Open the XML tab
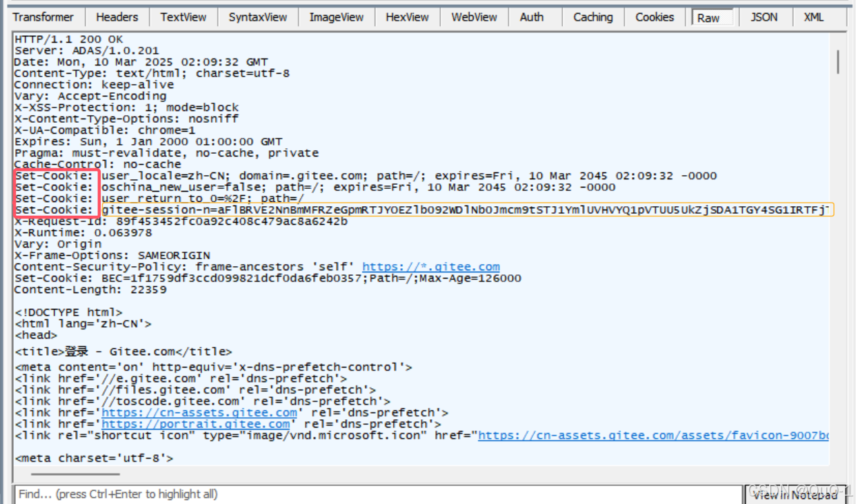Viewport: 856px width, 504px height. point(814,17)
